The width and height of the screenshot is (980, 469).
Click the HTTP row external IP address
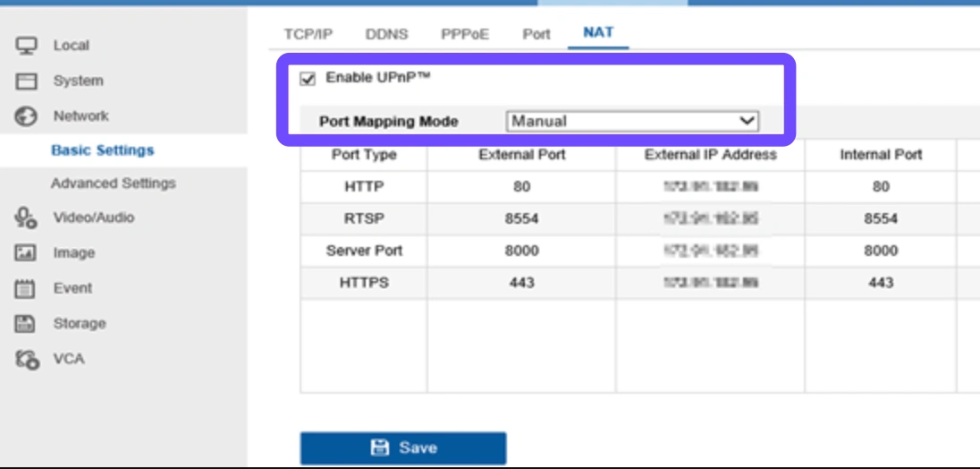pos(710,187)
